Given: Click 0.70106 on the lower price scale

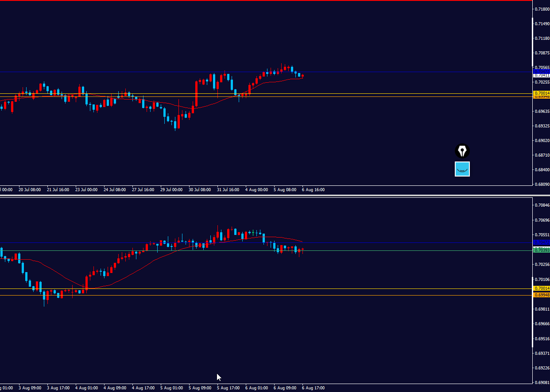Looking at the screenshot, I should (542, 279).
